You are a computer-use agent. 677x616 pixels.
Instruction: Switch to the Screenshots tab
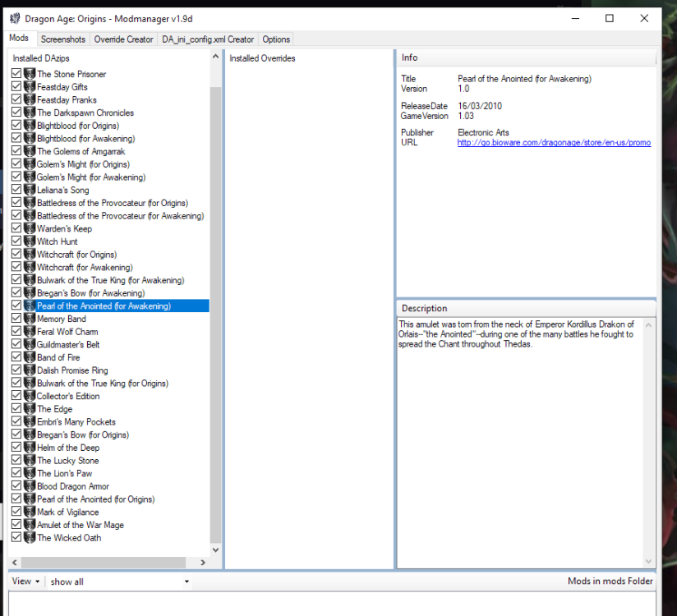click(x=62, y=39)
